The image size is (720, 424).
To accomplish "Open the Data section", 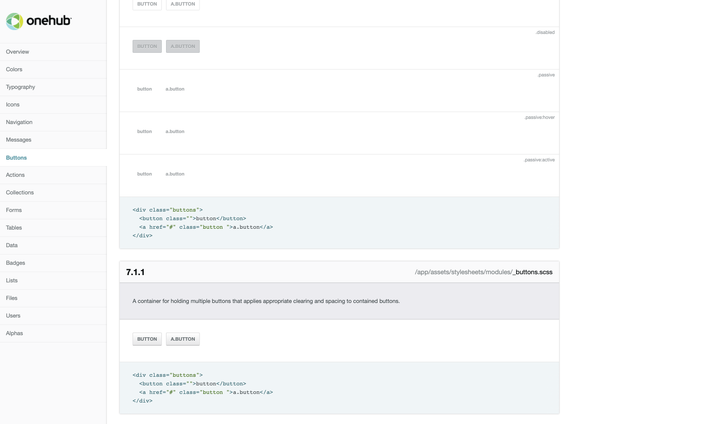I will click(x=53, y=245).
